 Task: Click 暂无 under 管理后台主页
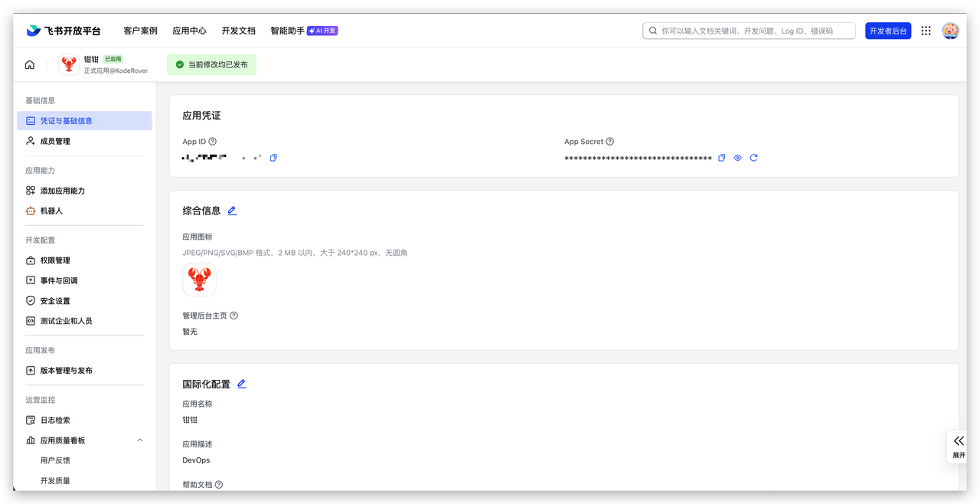190,332
